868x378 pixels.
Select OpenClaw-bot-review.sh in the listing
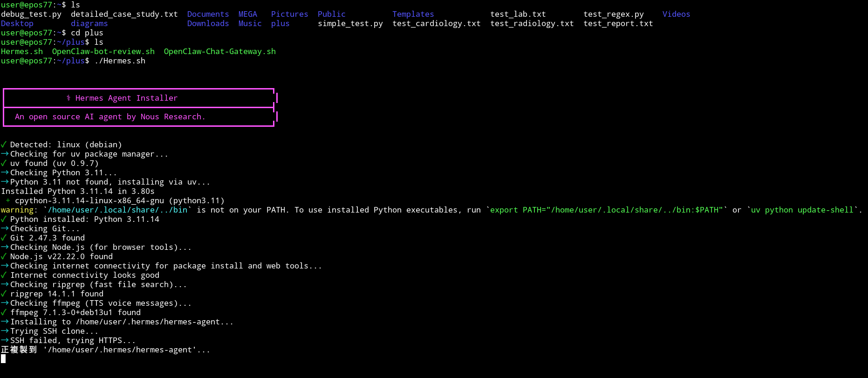point(103,52)
